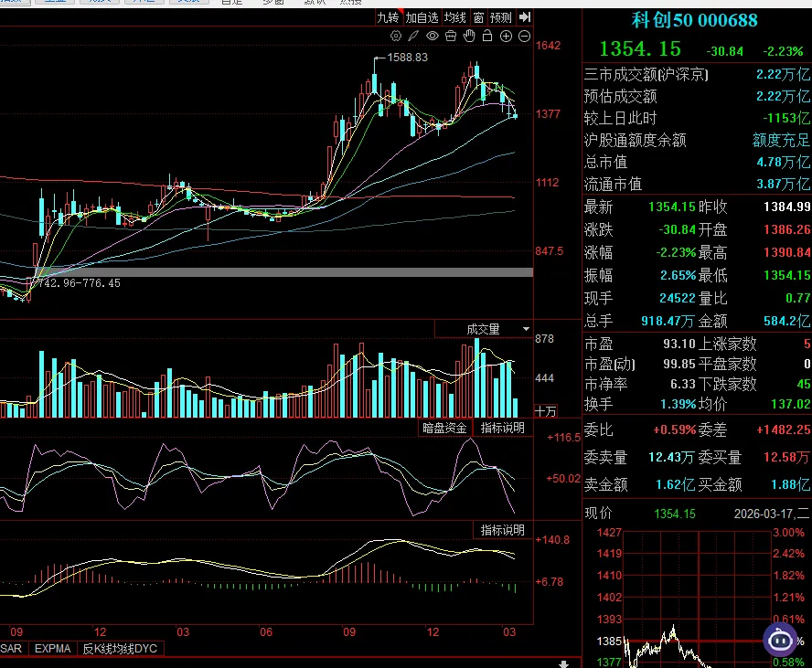Open the 九转 indicator button
Screen dimensions: 812x668
pyautogui.click(x=388, y=17)
